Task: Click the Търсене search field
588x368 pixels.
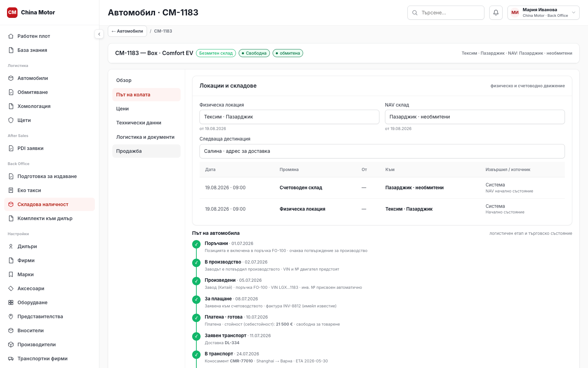Action: (x=446, y=13)
